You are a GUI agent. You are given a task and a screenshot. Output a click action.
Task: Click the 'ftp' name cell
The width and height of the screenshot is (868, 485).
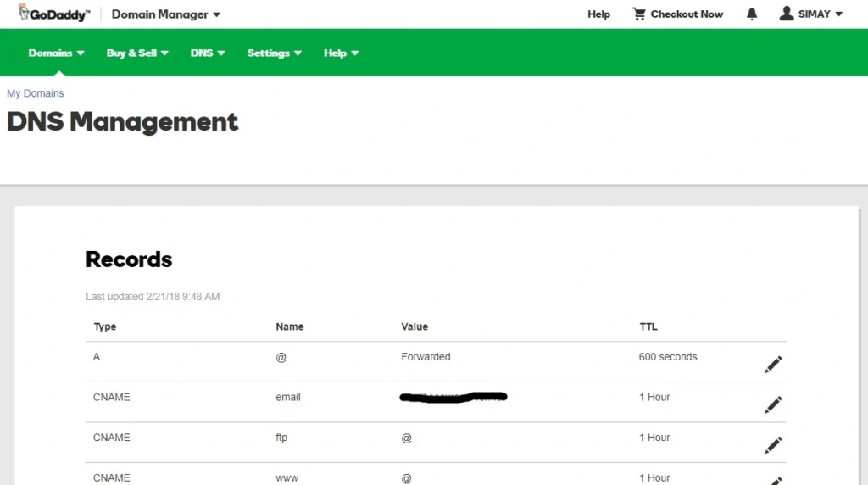click(281, 438)
